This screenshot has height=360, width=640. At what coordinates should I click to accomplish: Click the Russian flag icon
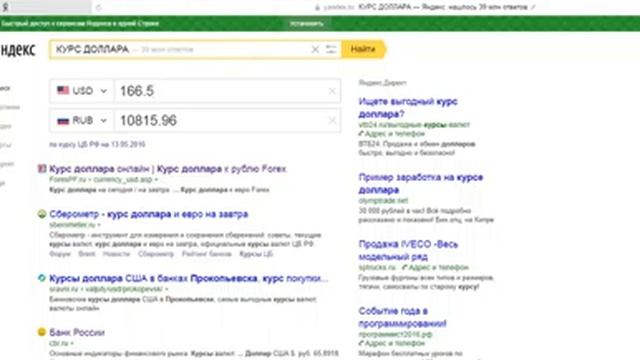[63, 120]
